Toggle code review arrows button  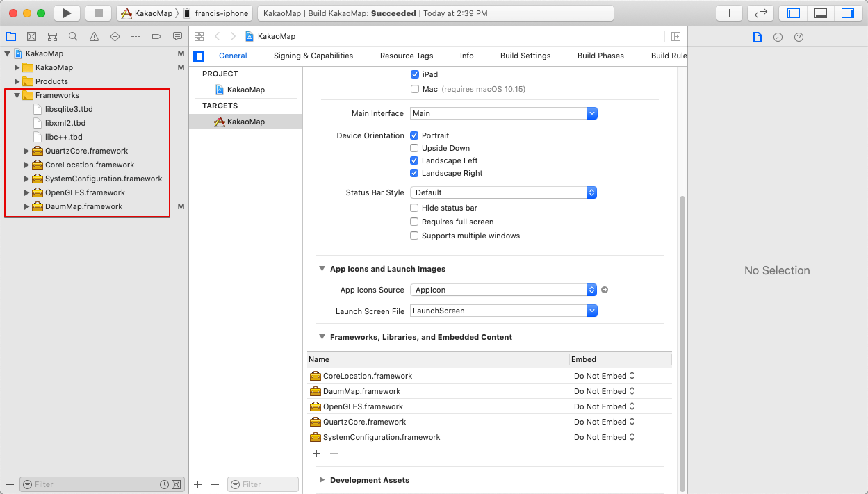760,13
